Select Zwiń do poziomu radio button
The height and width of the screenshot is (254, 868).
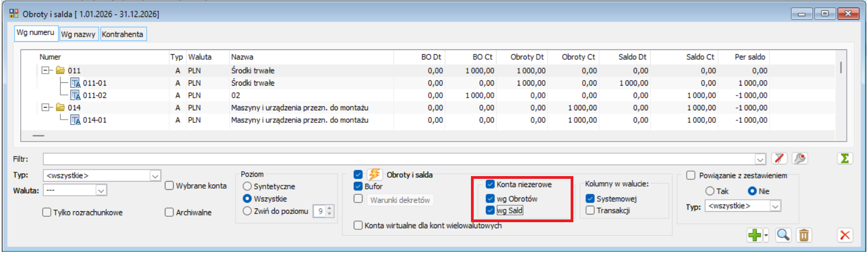point(247,211)
